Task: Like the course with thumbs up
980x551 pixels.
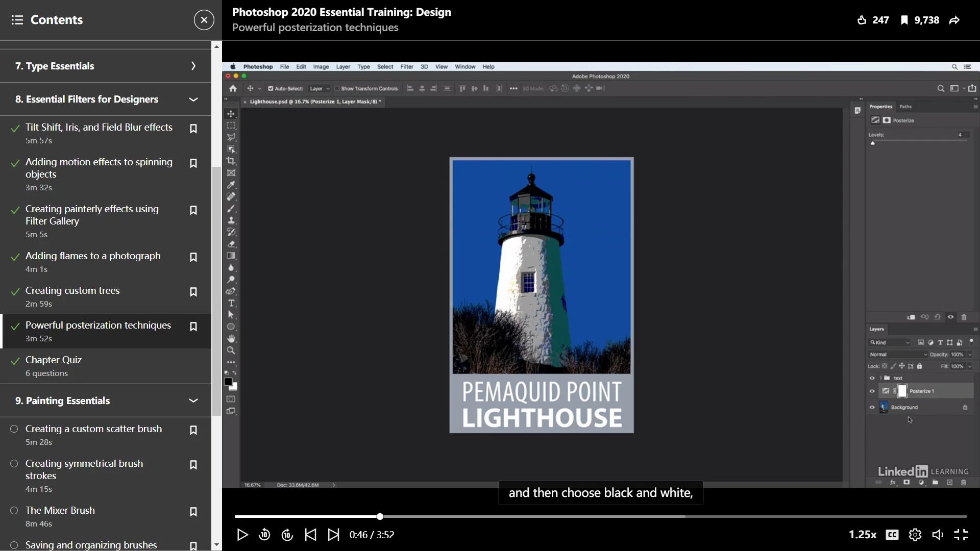Action: pyautogui.click(x=862, y=20)
